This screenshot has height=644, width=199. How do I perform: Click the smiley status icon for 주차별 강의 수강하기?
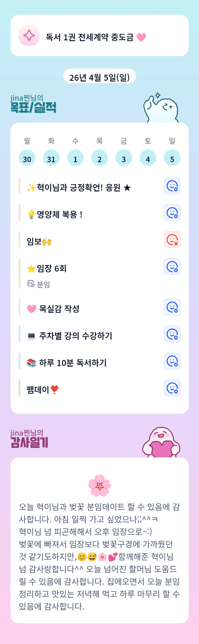[x=172, y=334]
